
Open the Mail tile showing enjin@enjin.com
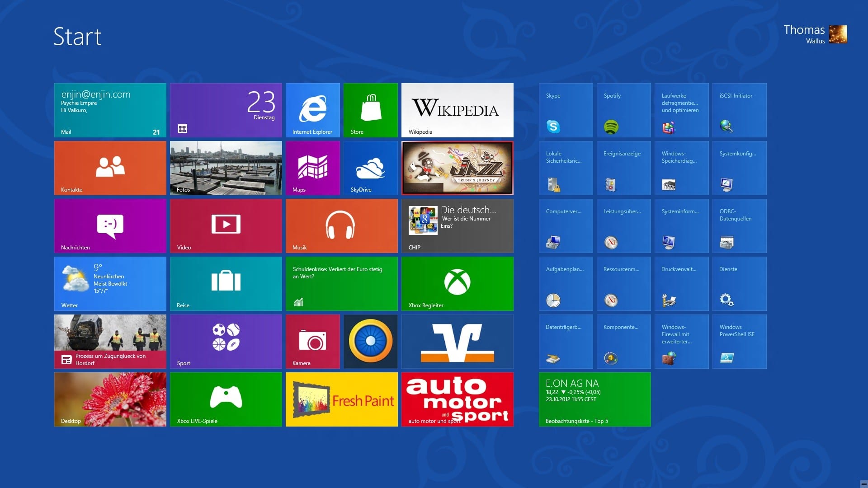coord(110,110)
